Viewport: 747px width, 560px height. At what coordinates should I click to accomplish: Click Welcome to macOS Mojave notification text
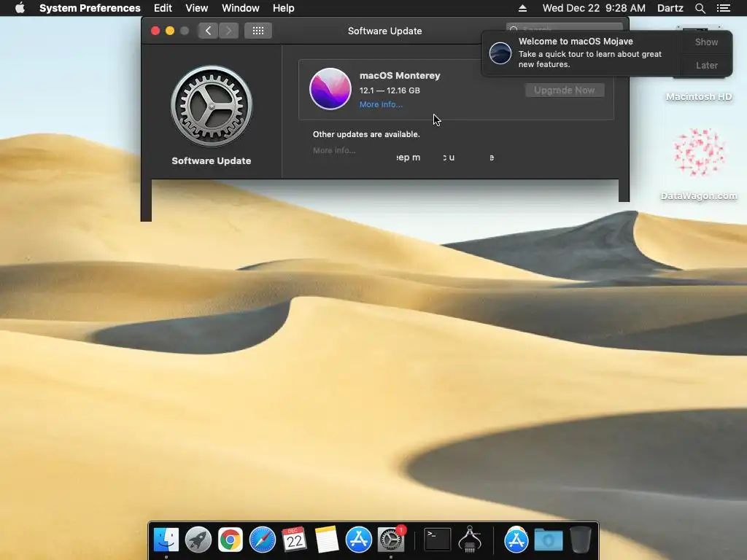576,42
